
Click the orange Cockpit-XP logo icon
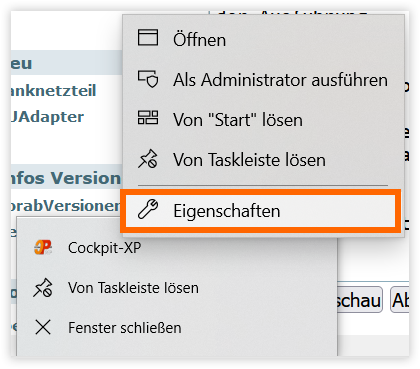(x=43, y=247)
